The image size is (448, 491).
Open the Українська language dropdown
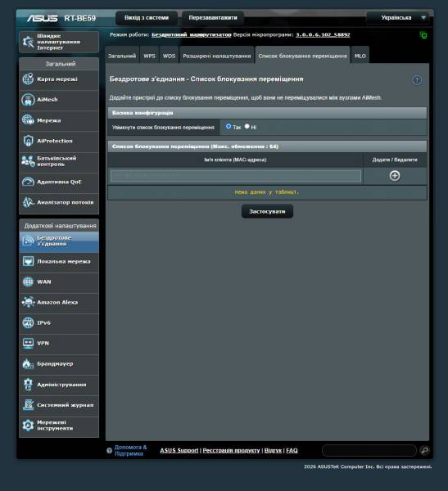[x=398, y=18]
